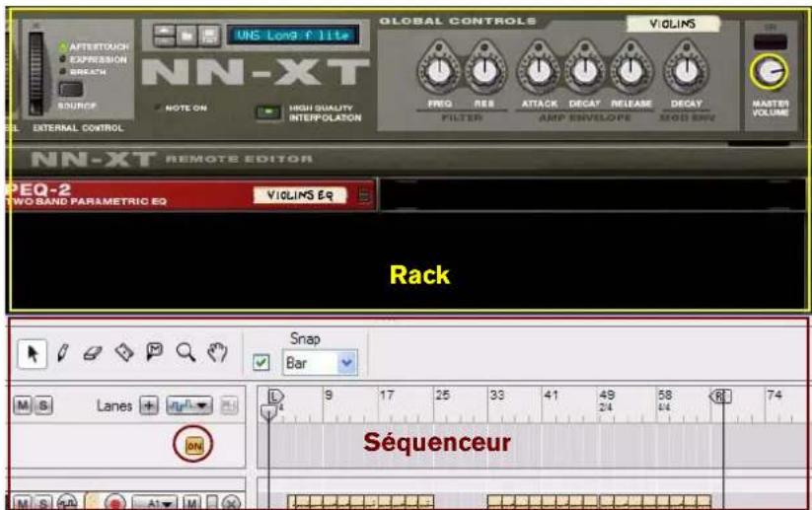
Task: Click the Lanes label
Action: point(114,406)
